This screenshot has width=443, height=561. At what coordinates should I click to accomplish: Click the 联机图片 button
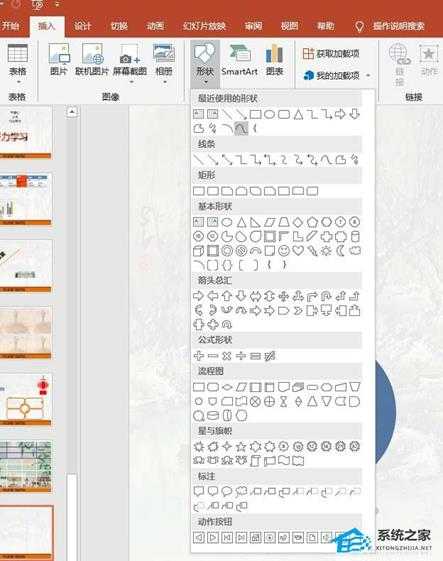pyautogui.click(x=92, y=60)
